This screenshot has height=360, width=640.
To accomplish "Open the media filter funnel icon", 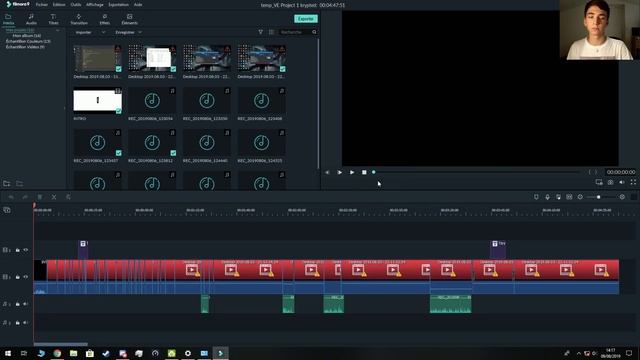I will 260,32.
